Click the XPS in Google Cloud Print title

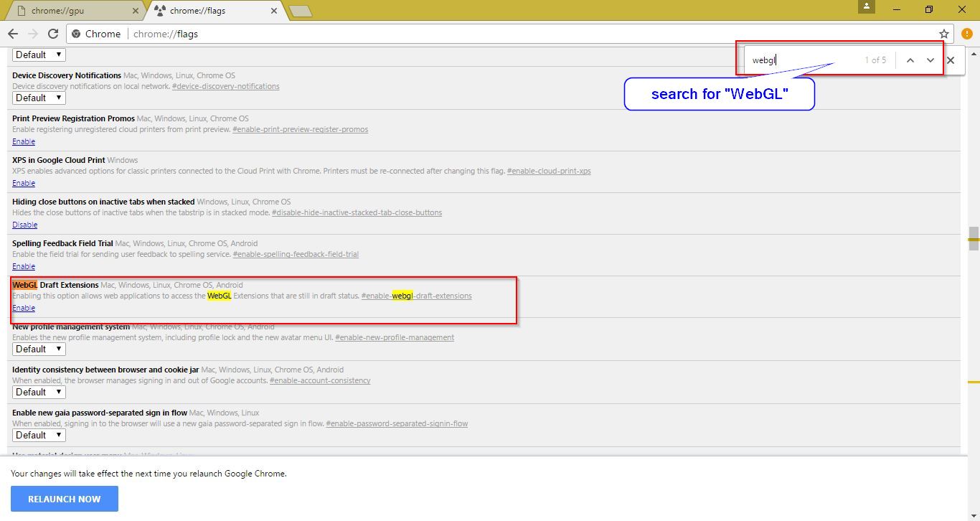click(58, 160)
